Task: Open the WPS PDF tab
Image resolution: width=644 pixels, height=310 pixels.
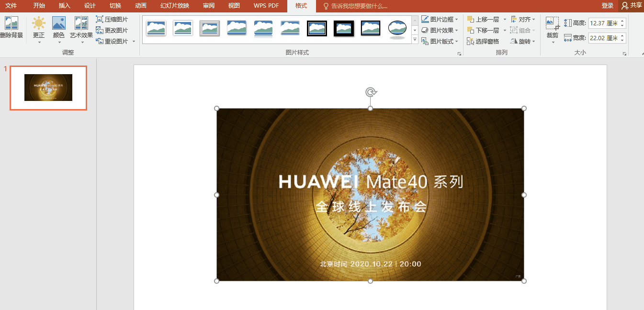Action: 266,6
